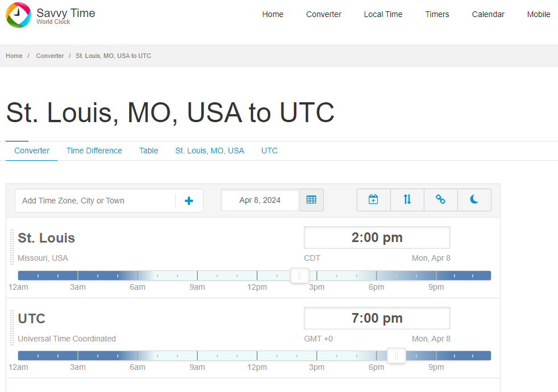Image resolution: width=558 pixels, height=392 pixels.
Task: Click the Savvy Time logo icon
Action: [x=18, y=15]
